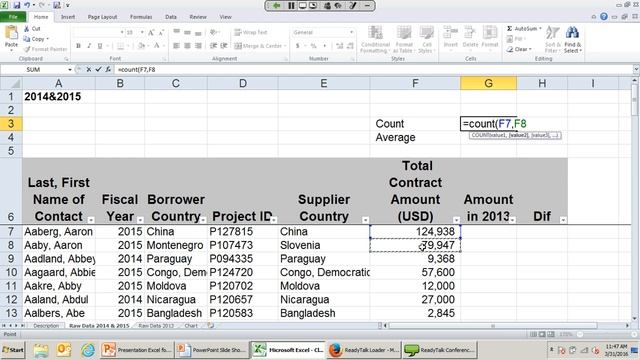The image size is (640, 360).
Task: Toggle bold formatting
Action: (x=78, y=46)
